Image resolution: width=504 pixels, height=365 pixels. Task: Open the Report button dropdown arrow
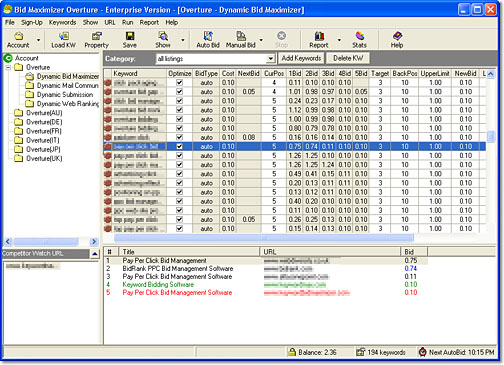339,40
